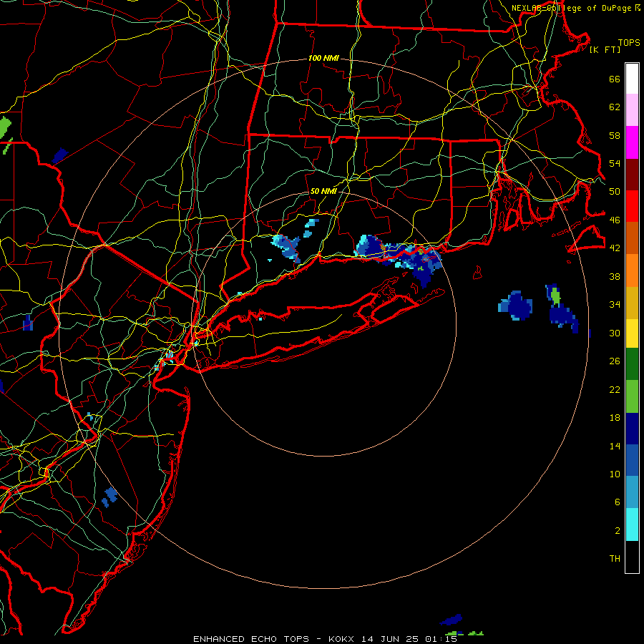Click the legend value 18

pos(615,417)
